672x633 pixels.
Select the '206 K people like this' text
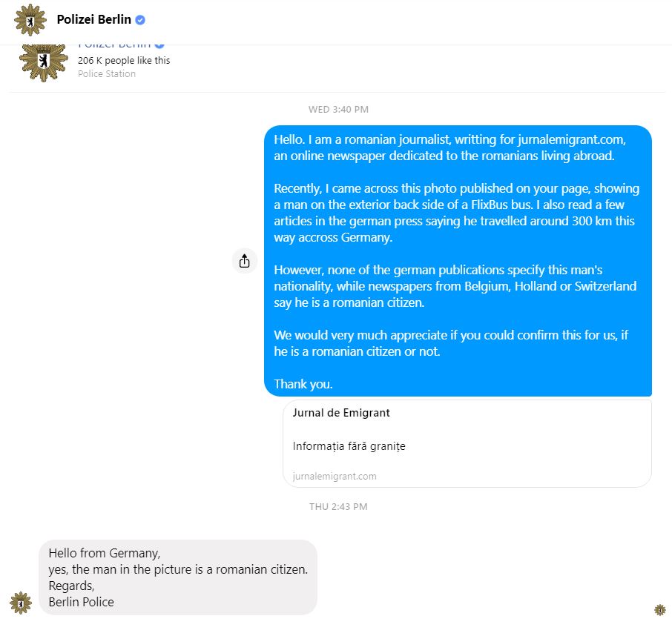coord(124,60)
